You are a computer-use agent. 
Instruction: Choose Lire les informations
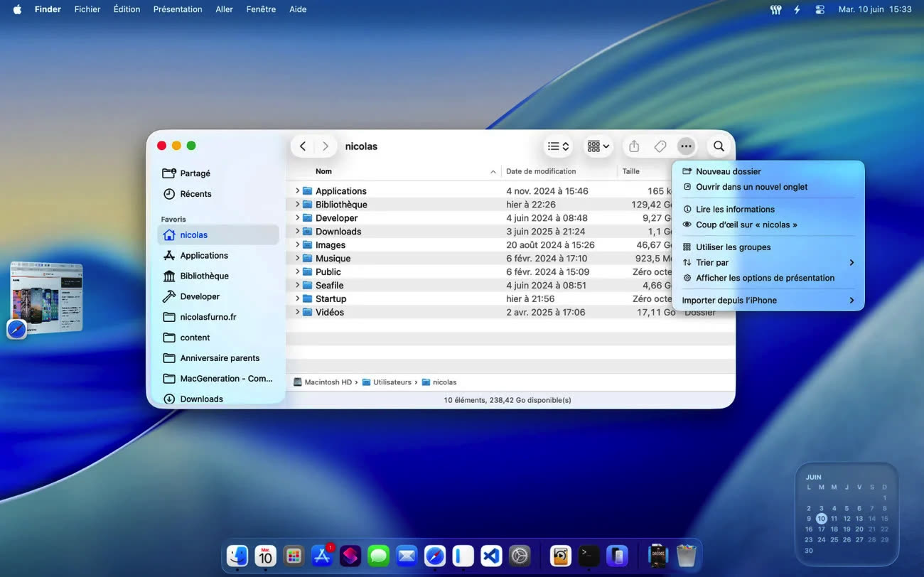coord(735,210)
